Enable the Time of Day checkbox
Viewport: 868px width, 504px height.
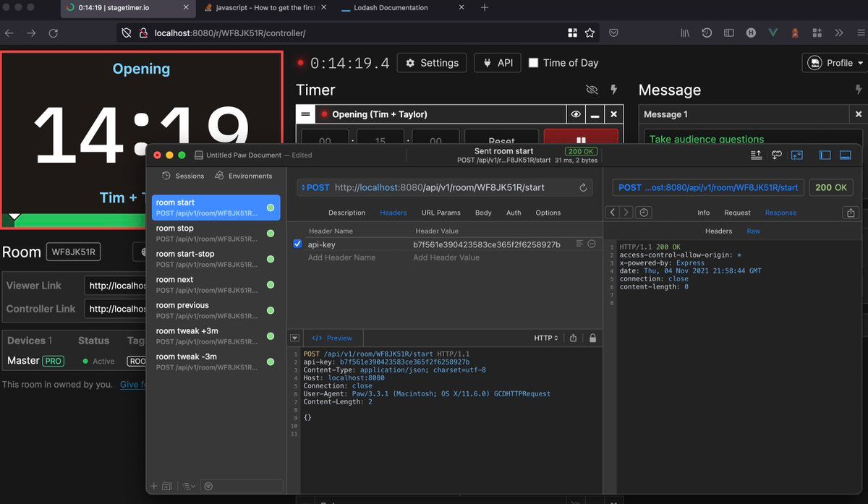pos(534,63)
